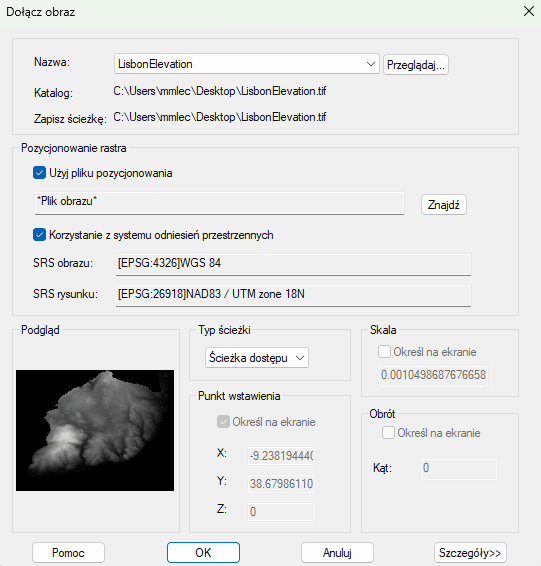The width and height of the screenshot is (541, 566).
Task: Confirm the dialog with OK
Action: (203, 553)
